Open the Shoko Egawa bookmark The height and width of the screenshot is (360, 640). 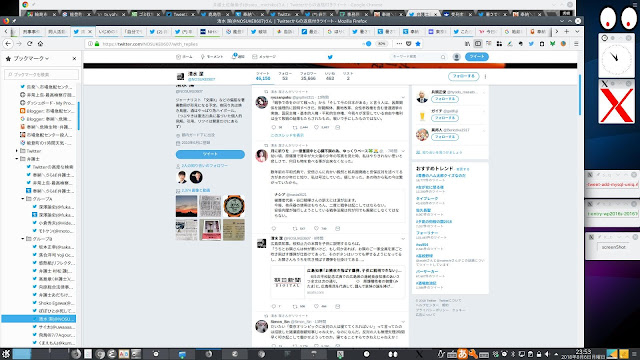point(53,303)
